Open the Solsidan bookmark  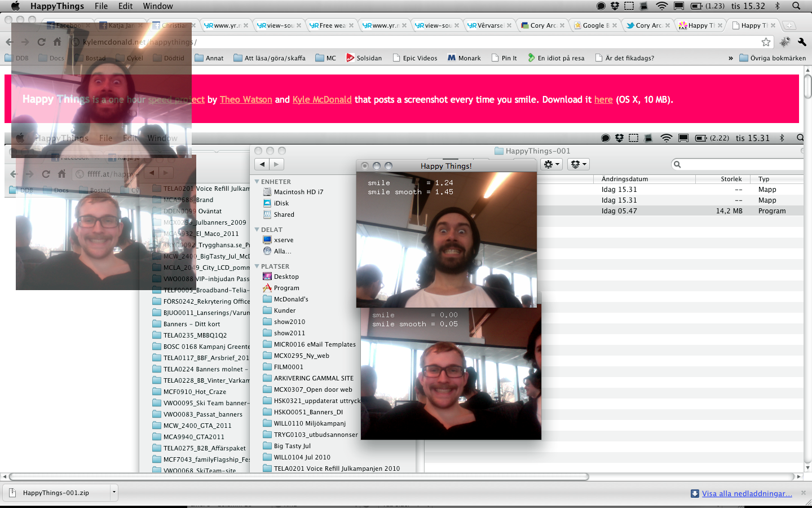[364, 58]
